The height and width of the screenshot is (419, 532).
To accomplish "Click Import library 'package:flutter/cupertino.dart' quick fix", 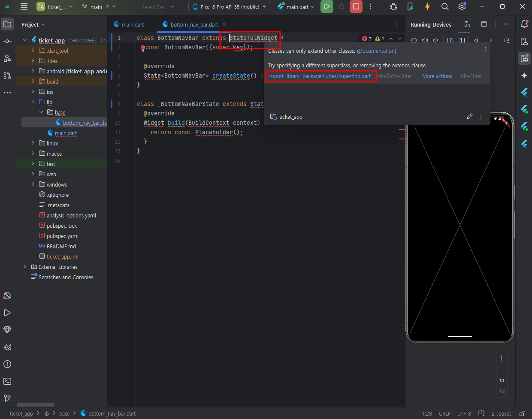I will tap(320, 76).
